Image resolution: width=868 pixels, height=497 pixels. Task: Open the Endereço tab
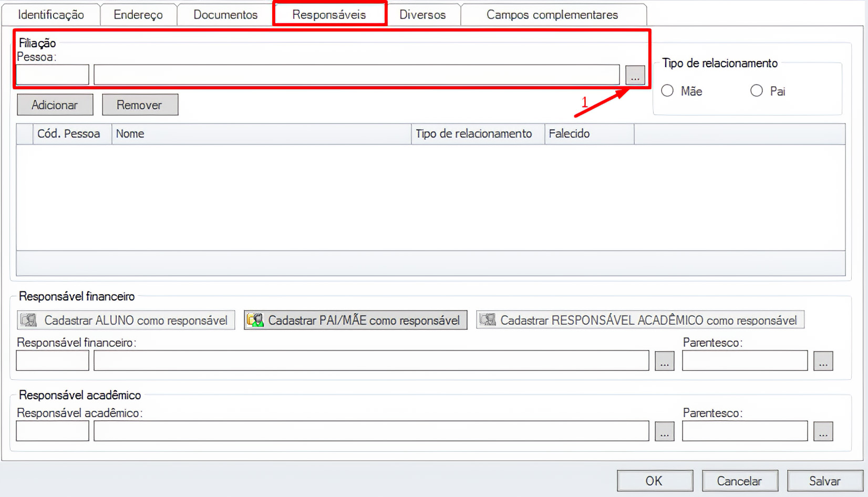pos(138,15)
